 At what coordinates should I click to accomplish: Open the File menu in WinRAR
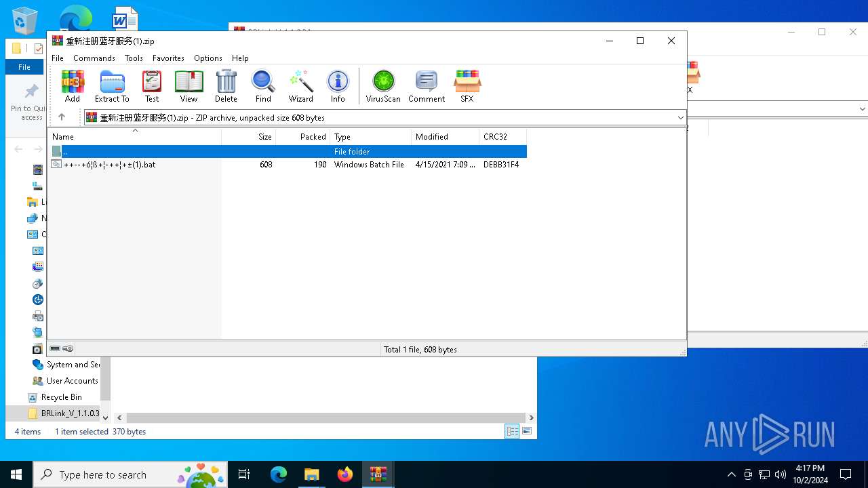tap(58, 58)
